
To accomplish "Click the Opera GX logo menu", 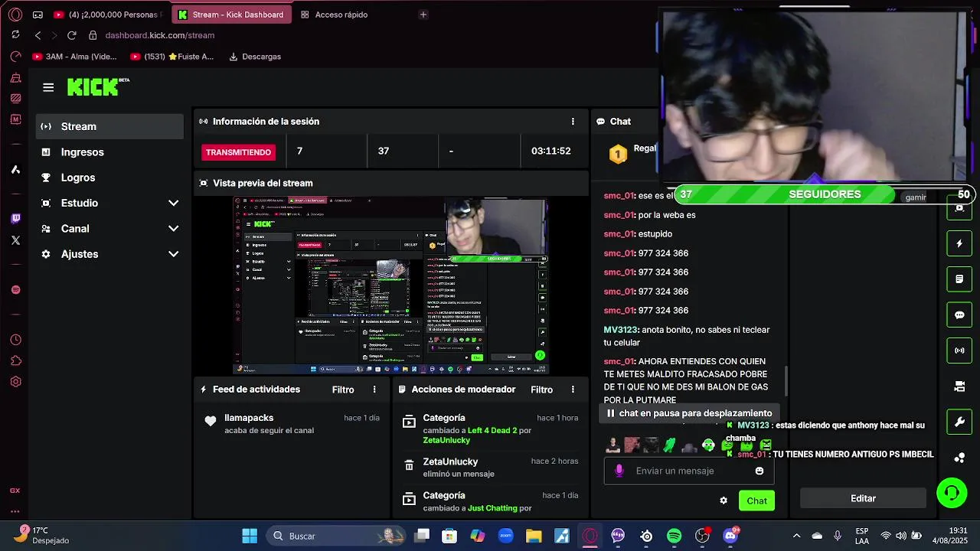I will (15, 15).
